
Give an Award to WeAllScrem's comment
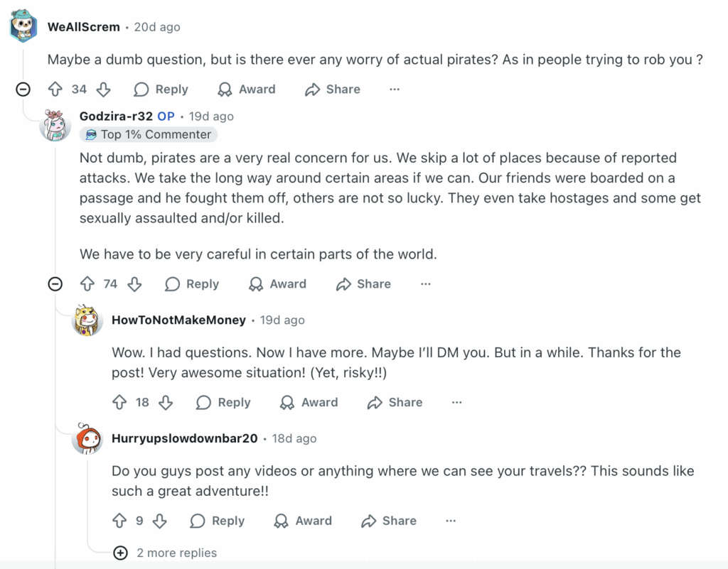pos(247,90)
